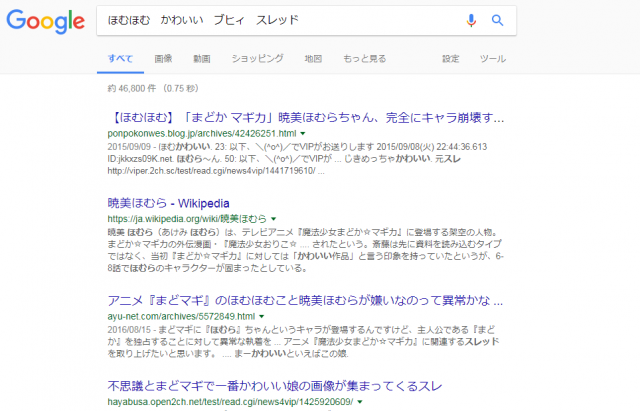Viewport: 640px width, 411px height.
Task: Click the hayabusa.open2ch.net/test/read.cgi URL text
Action: click(x=230, y=402)
